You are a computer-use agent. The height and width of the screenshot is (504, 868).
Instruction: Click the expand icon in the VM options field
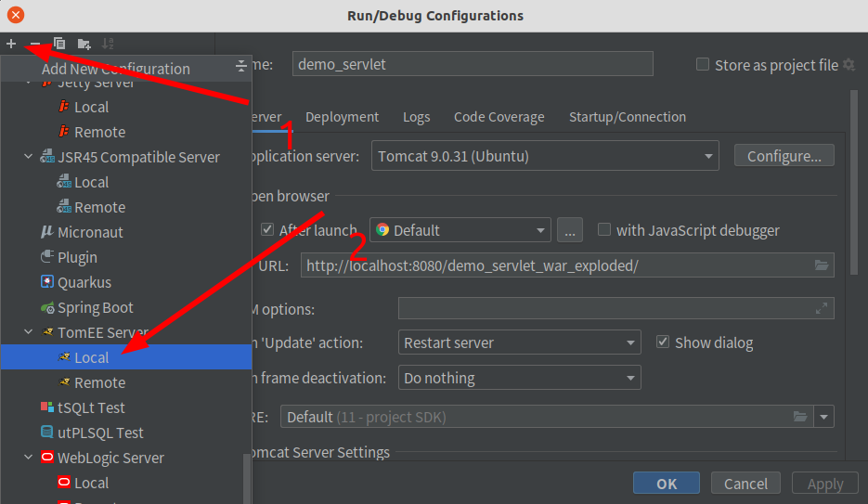(822, 308)
